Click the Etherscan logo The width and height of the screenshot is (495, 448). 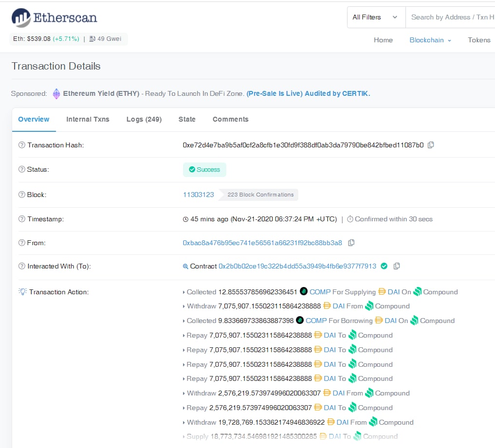pyautogui.click(x=55, y=18)
